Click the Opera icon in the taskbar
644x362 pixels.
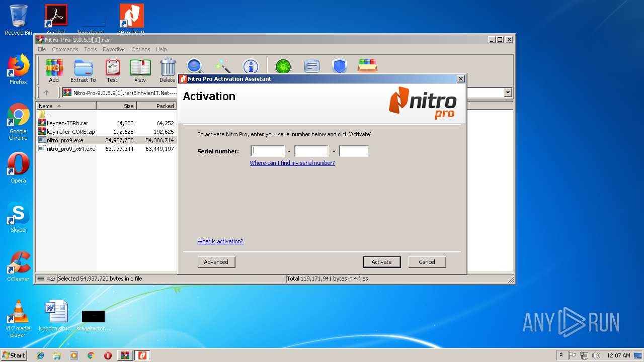[x=108, y=355]
